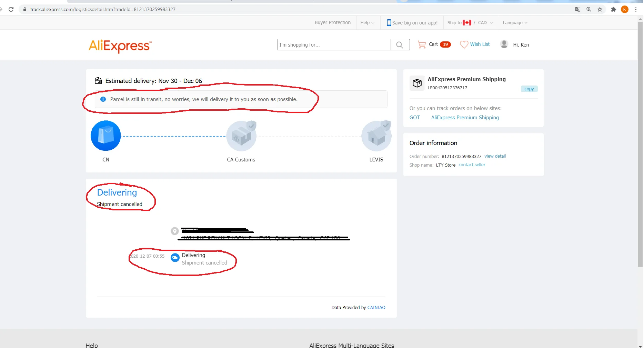This screenshot has height=348, width=644.
Task: Open the shopping cart icon
Action: [x=422, y=44]
